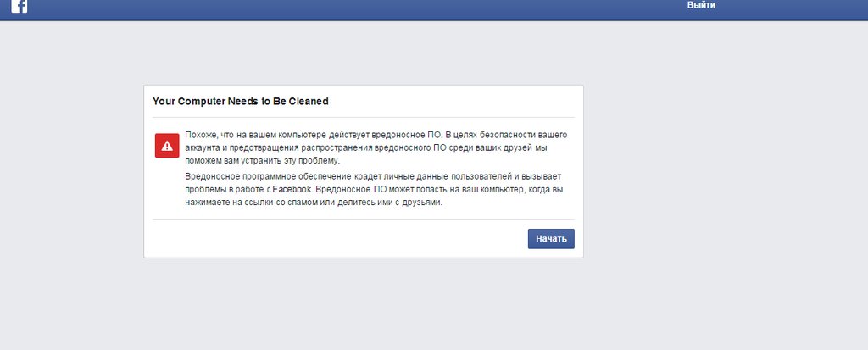This screenshot has width=868, height=350.
Task: Click the Начать button
Action: click(x=551, y=239)
